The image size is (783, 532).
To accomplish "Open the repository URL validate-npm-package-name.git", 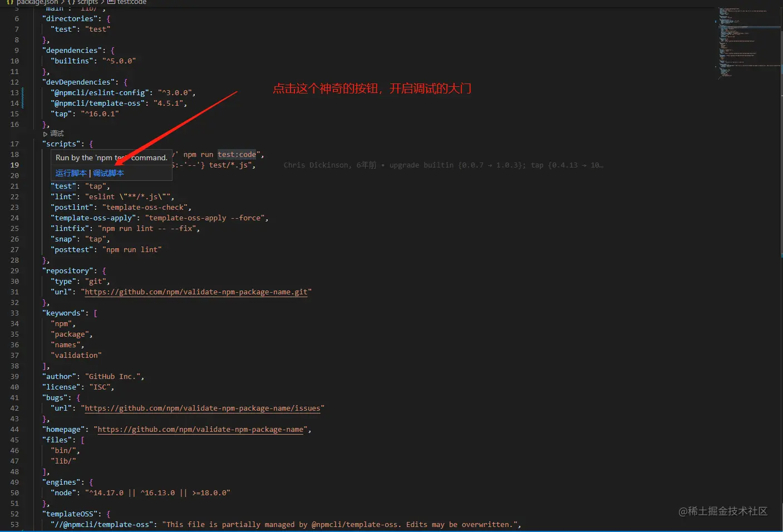I will (196, 292).
